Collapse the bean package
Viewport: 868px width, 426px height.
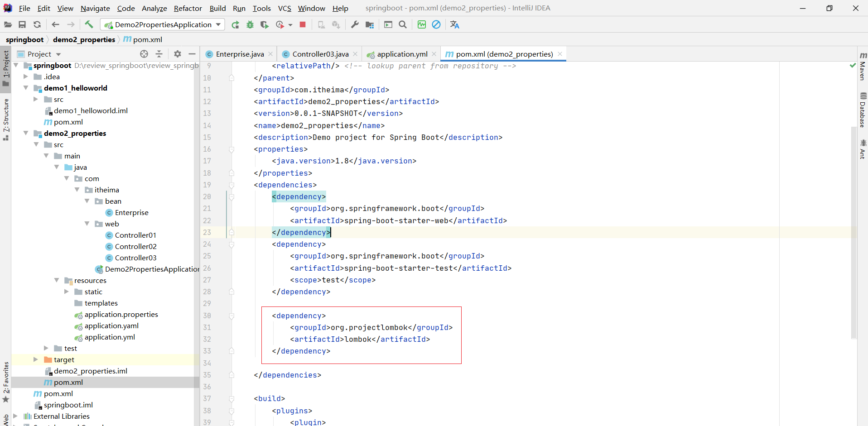[87, 201]
